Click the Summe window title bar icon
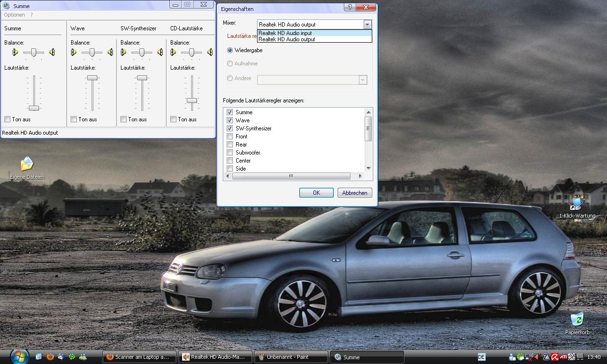Image resolution: width=607 pixels, height=364 pixels. click(x=7, y=6)
